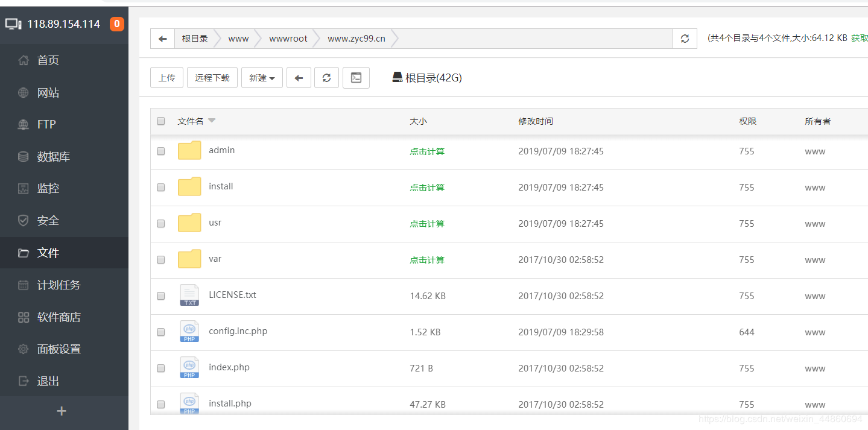Click 点击计算 for the admin folder
This screenshot has height=430, width=868.
427,151
